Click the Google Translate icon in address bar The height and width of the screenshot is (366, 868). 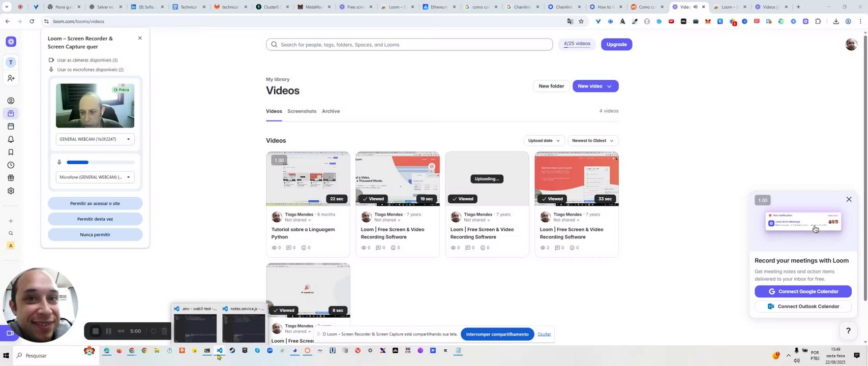pyautogui.click(x=570, y=21)
